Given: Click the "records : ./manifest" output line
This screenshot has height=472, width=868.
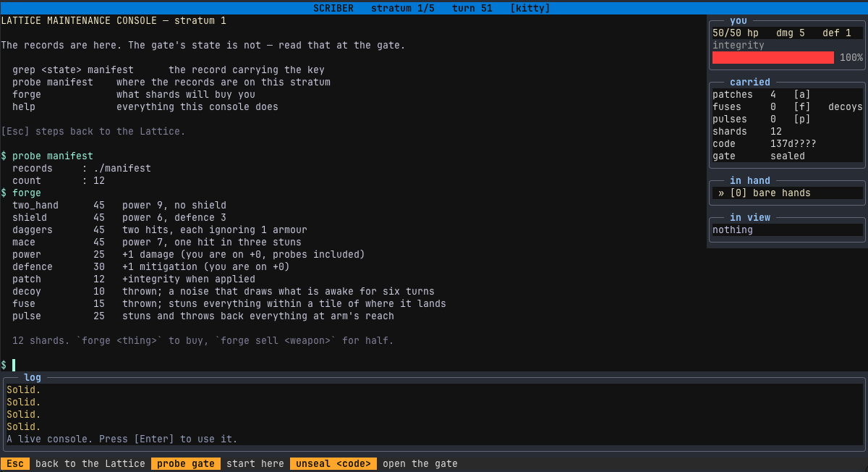Looking at the screenshot, I should 82,168.
